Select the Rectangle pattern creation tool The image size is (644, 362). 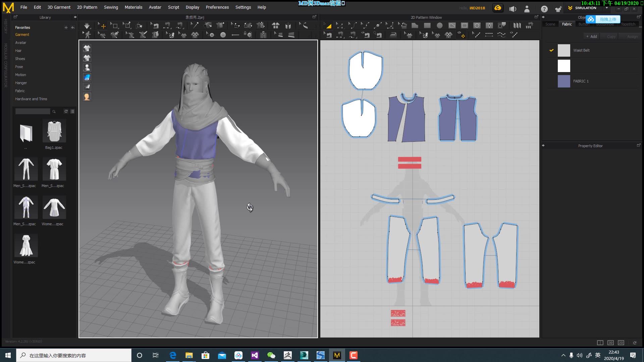click(426, 25)
